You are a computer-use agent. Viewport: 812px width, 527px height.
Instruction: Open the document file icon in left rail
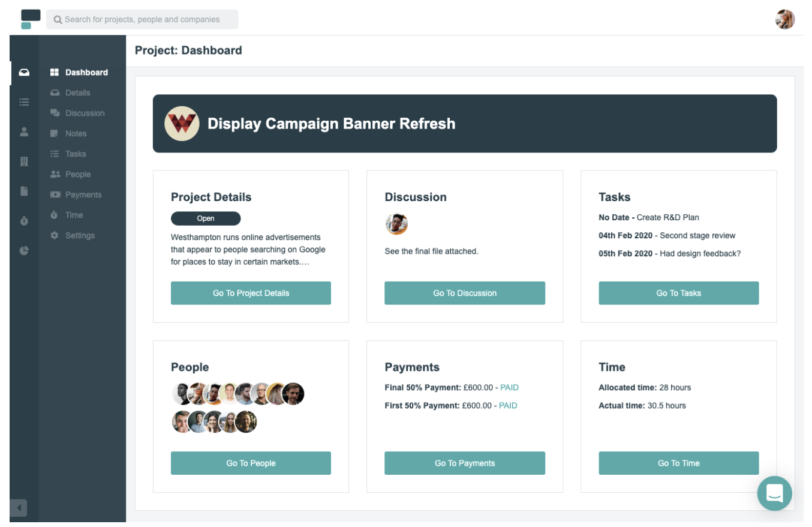(x=24, y=191)
